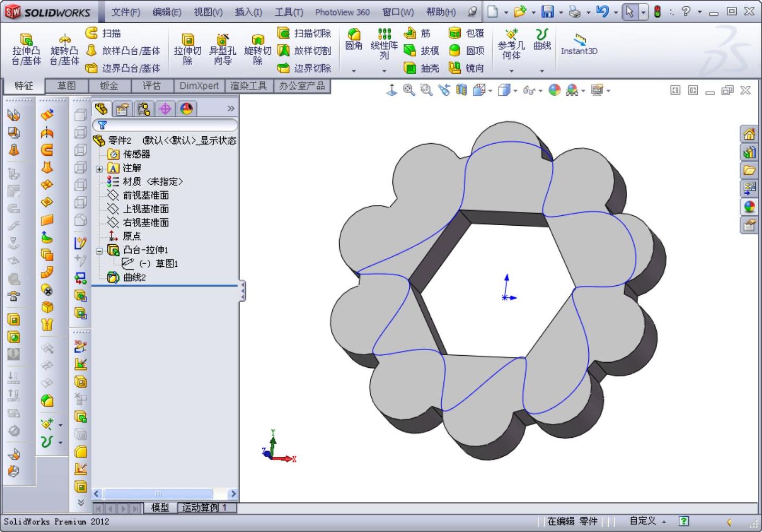Open Appearances tab in task pane
The width and height of the screenshot is (762, 532).
coord(749,207)
